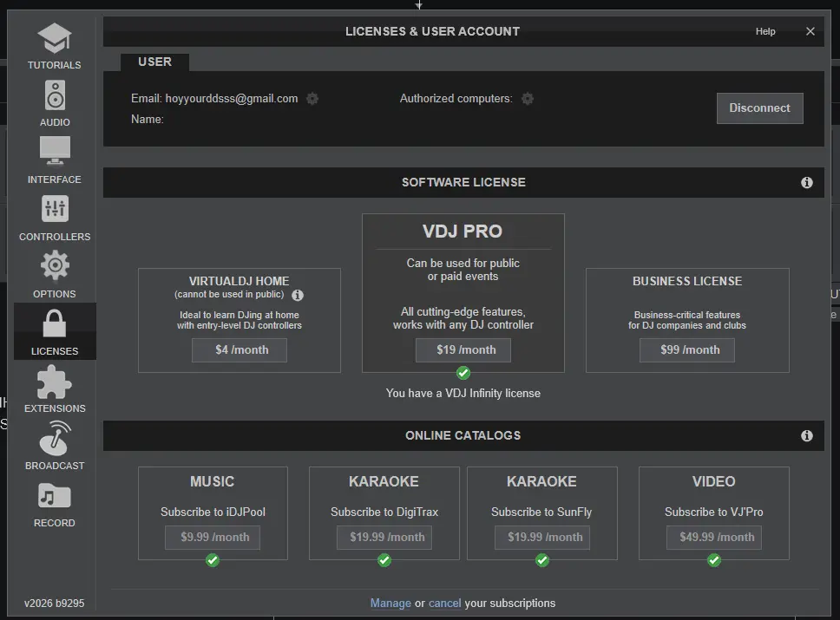The width and height of the screenshot is (840, 620).
Task: Select the USER tab
Action: coord(154,62)
